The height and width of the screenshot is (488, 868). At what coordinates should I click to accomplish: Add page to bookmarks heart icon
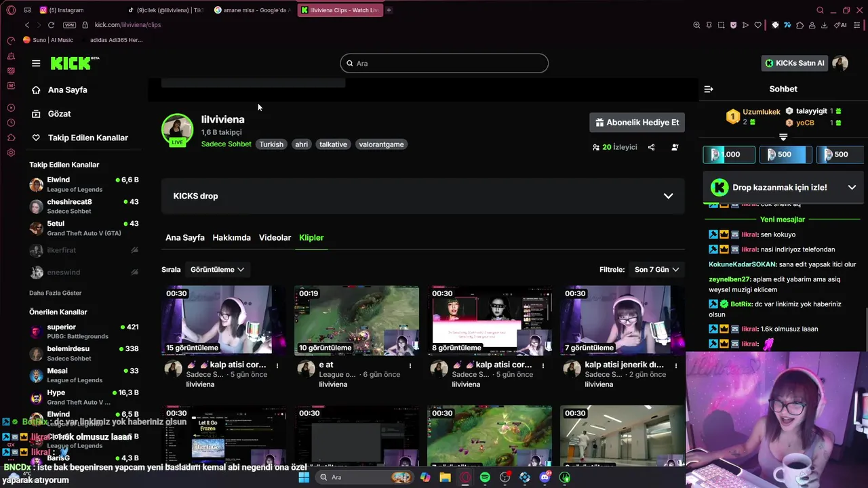click(x=758, y=25)
